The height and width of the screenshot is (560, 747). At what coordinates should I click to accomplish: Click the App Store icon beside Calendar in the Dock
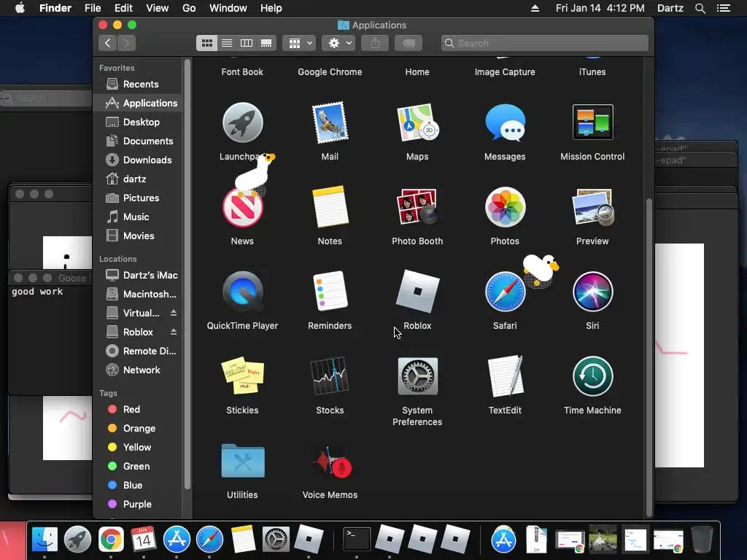[177, 540]
